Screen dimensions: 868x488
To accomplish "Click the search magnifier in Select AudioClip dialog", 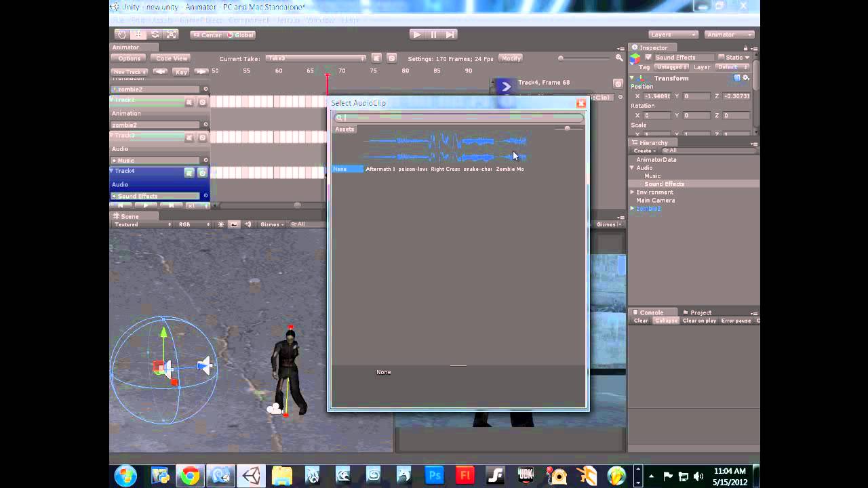I will tap(338, 117).
